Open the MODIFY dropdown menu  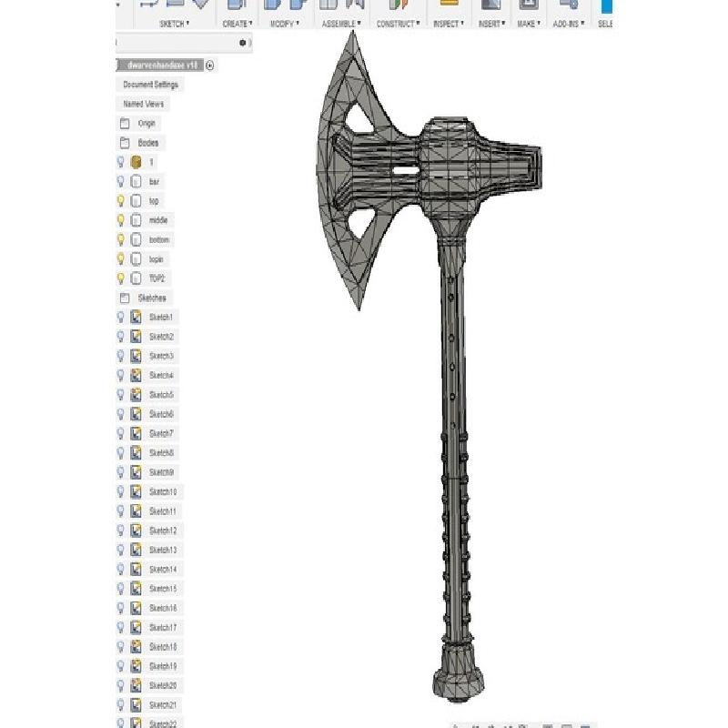[x=286, y=24]
